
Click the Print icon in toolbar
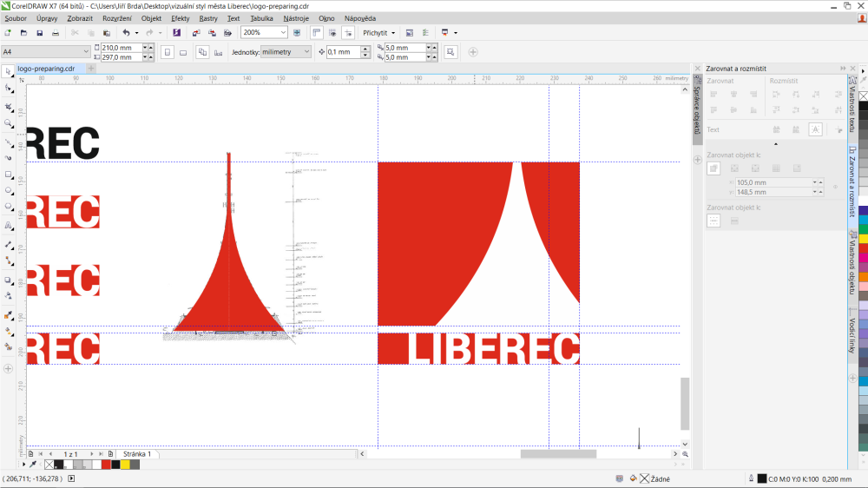coord(56,33)
